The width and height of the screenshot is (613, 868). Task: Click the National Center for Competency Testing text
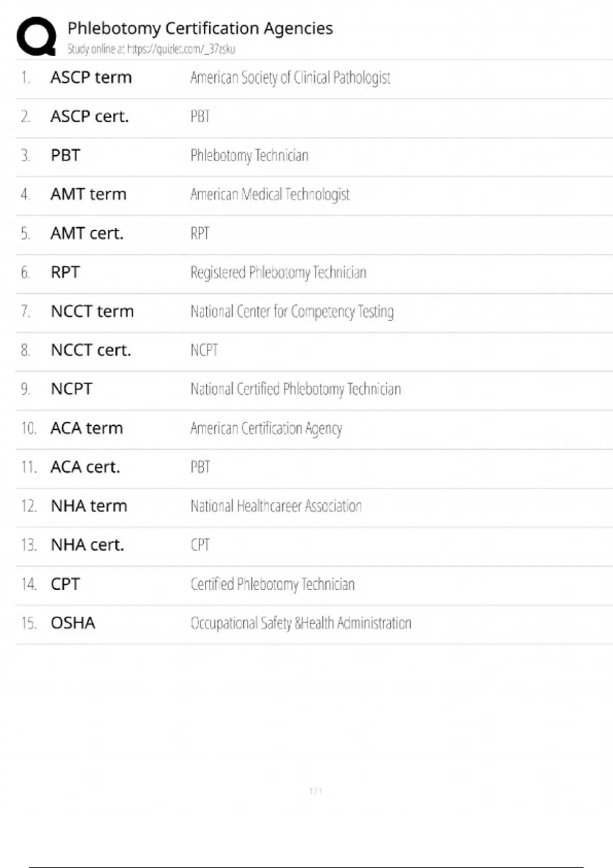(x=292, y=311)
